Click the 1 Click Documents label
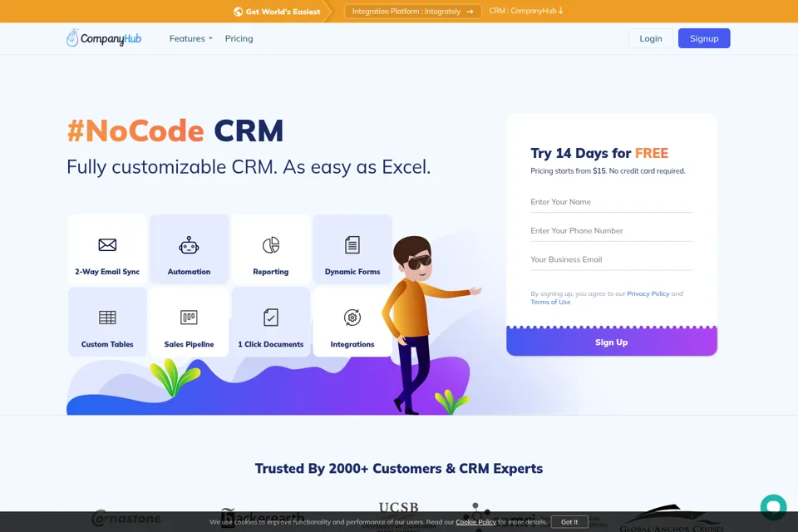 [271, 344]
